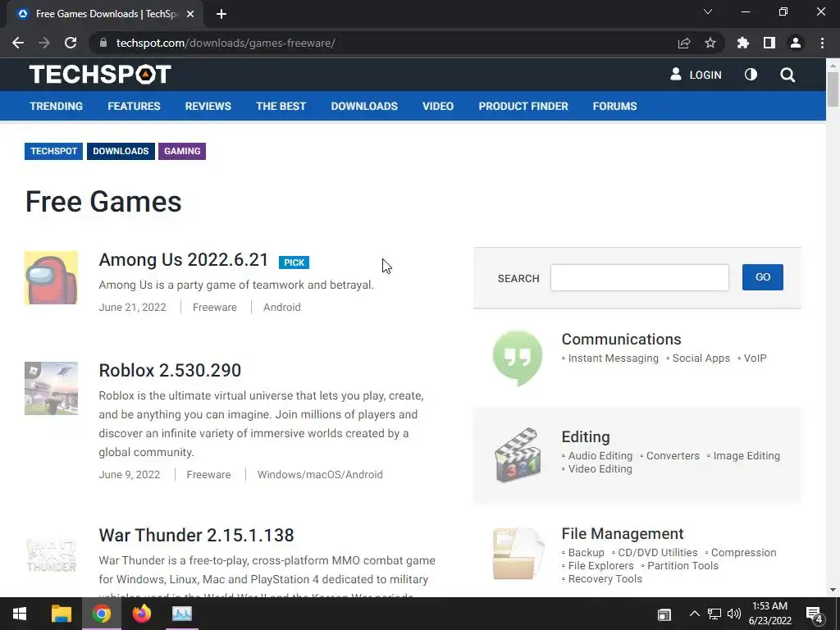The height and width of the screenshot is (630, 840).
Task: Open the Video Editing subcategory
Action: (600, 468)
